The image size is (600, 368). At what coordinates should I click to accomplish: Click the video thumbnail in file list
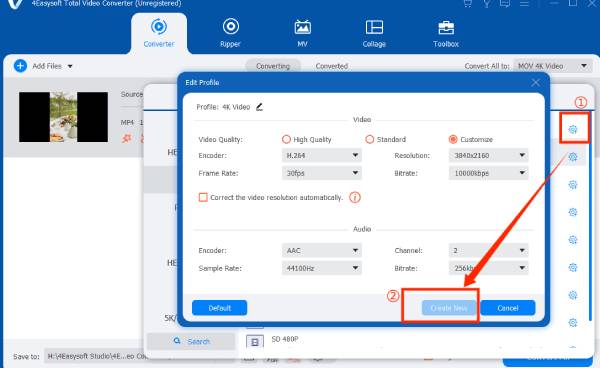(64, 117)
